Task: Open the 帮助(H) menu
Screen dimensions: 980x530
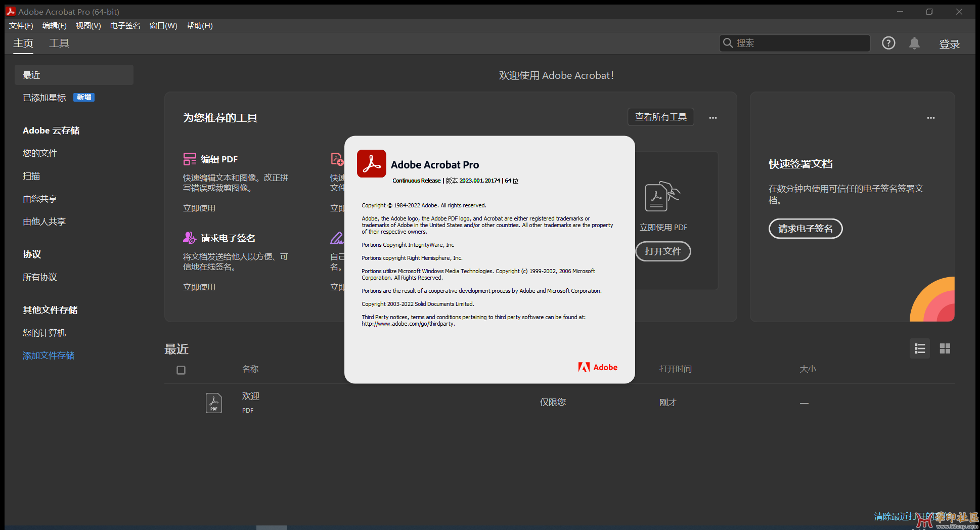Action: (199, 25)
